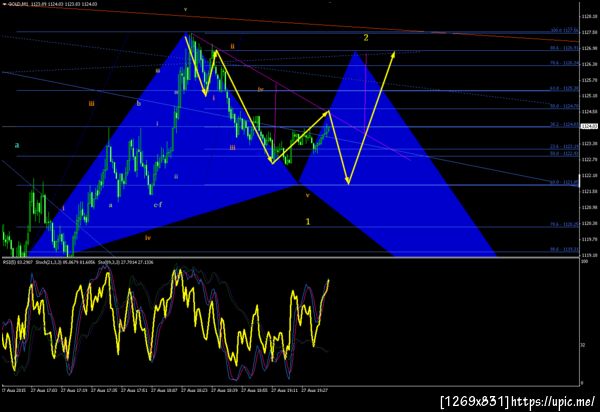
Task: Click the arrow beside the GOLD,M1 chart title
Action: 4,4
